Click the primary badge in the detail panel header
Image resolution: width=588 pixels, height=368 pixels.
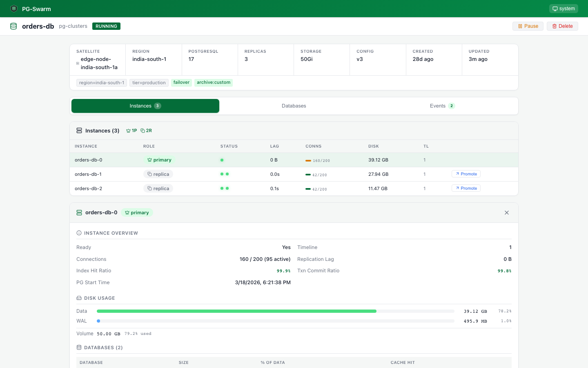click(137, 213)
